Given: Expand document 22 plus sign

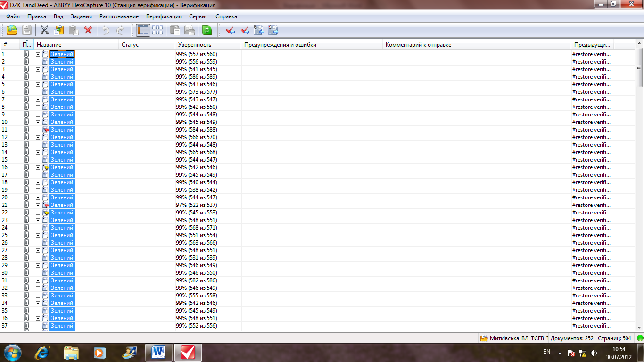Looking at the screenshot, I should (38, 213).
